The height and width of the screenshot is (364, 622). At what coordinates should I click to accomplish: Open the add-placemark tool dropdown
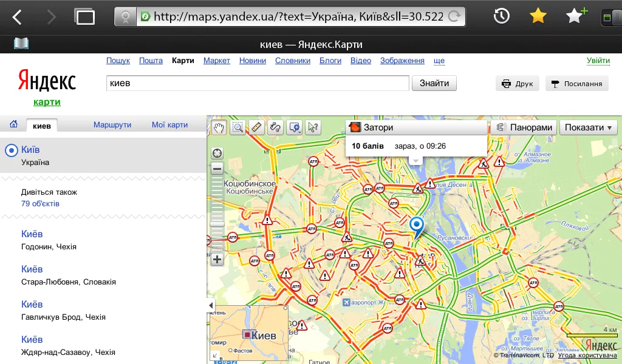pos(295,127)
